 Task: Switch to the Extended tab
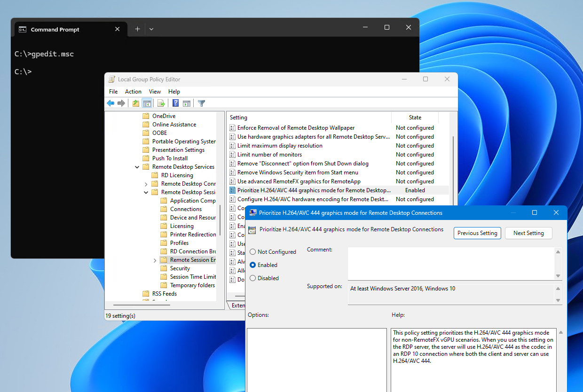click(238, 306)
